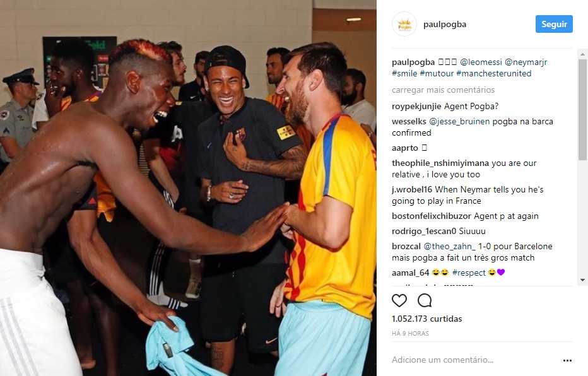Open the #manchesterunited hashtag
The image size is (588, 376).
click(493, 73)
